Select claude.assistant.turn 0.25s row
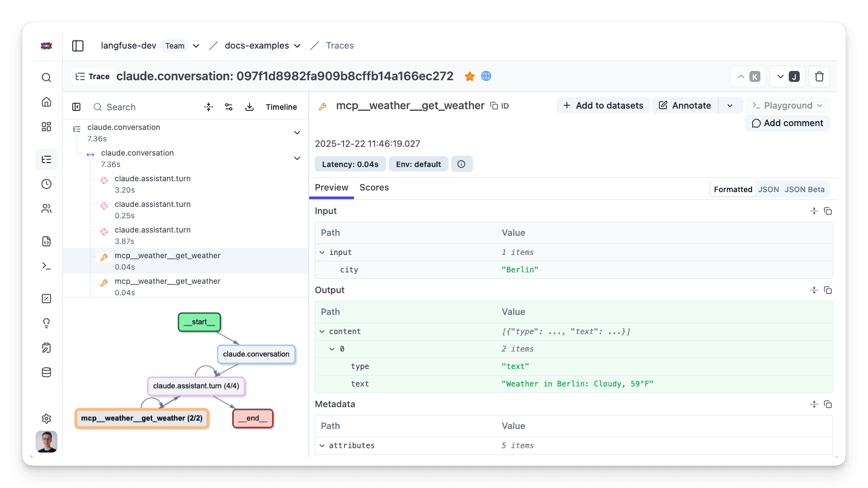 coord(186,210)
